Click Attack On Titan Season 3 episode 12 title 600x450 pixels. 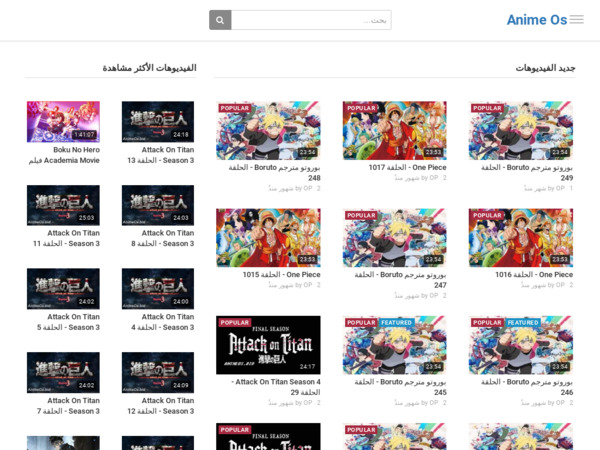coord(161,406)
